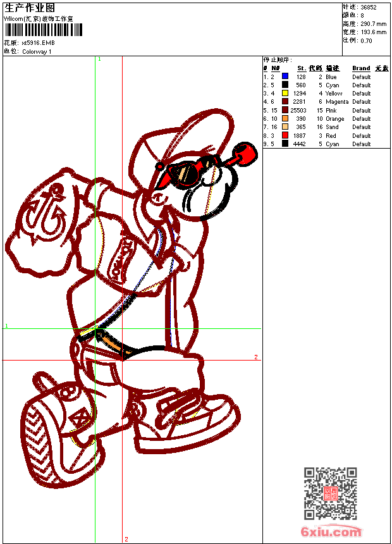This screenshot has width=392, height=544.
Task: Click the stitch count 36852
Action: coord(369,8)
